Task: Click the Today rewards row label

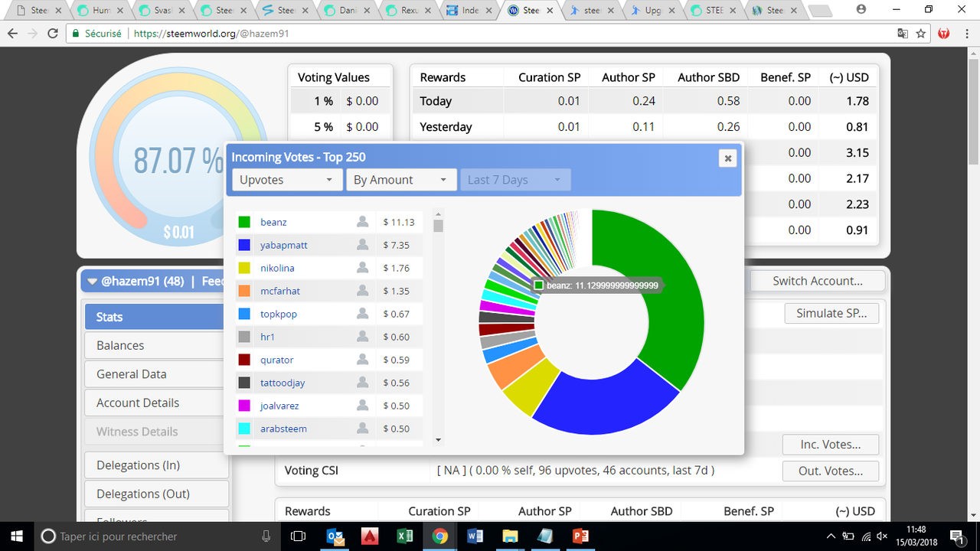Action: 436,101
